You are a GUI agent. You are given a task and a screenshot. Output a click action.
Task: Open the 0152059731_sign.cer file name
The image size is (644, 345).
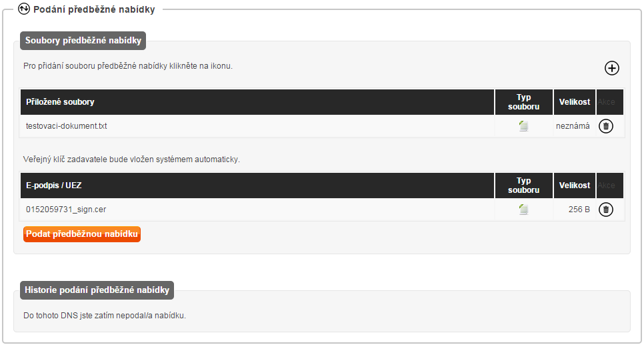point(66,210)
